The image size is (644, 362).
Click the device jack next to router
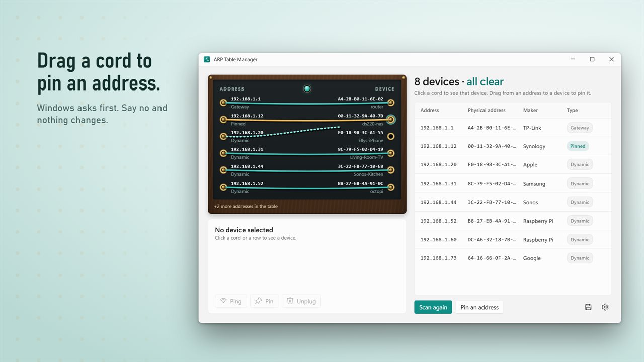(x=391, y=103)
